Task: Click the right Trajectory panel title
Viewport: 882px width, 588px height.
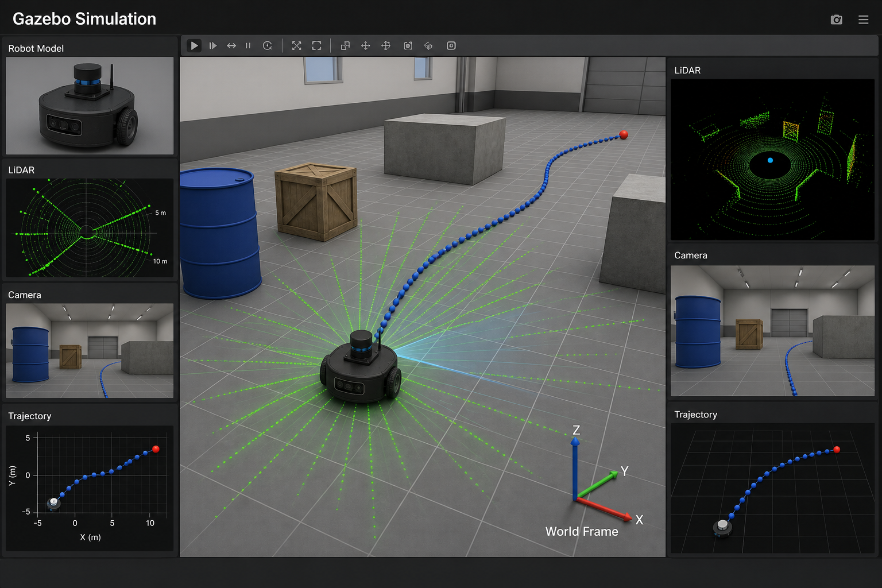Action: pyautogui.click(x=695, y=414)
